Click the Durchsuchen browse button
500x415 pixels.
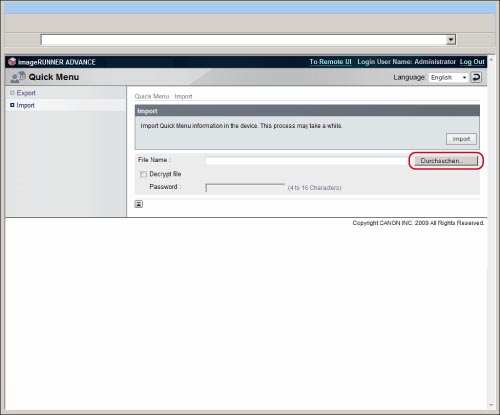point(446,161)
